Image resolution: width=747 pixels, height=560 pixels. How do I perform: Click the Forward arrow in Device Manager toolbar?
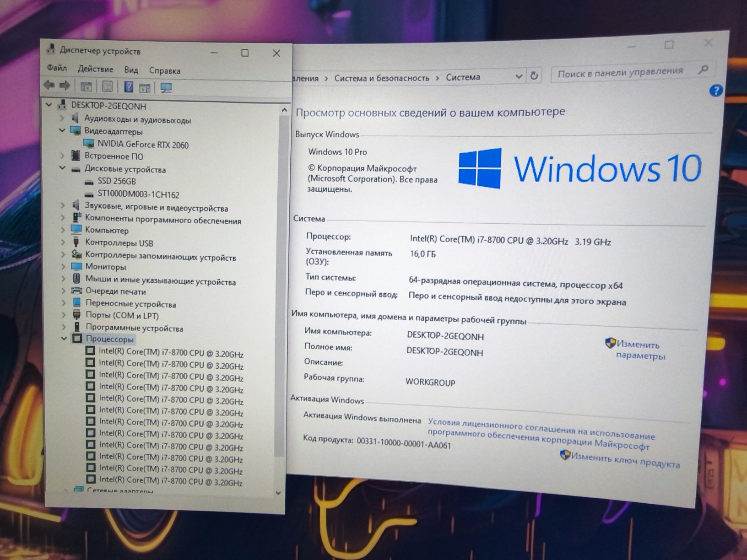coord(65,86)
